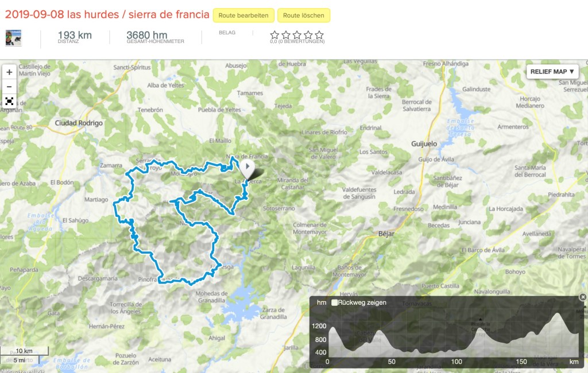Give the route a two-star rating
The width and height of the screenshot is (588, 373).
286,35
